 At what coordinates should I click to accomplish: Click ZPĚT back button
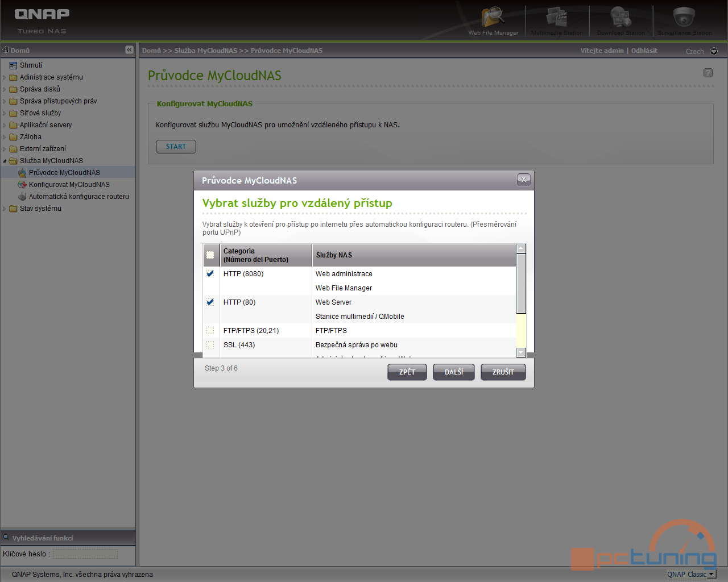click(x=407, y=372)
